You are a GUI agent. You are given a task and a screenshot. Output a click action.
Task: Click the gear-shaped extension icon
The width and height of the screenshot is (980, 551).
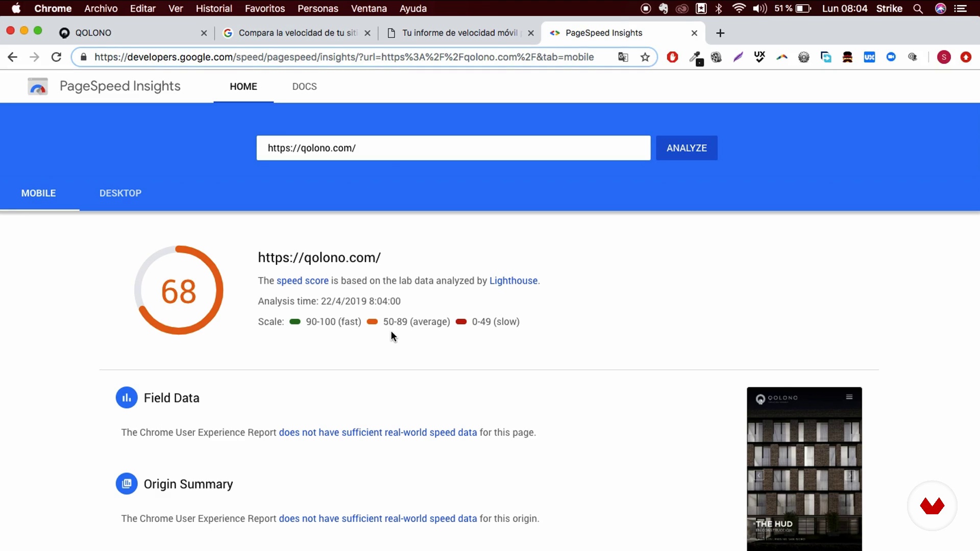(x=804, y=57)
